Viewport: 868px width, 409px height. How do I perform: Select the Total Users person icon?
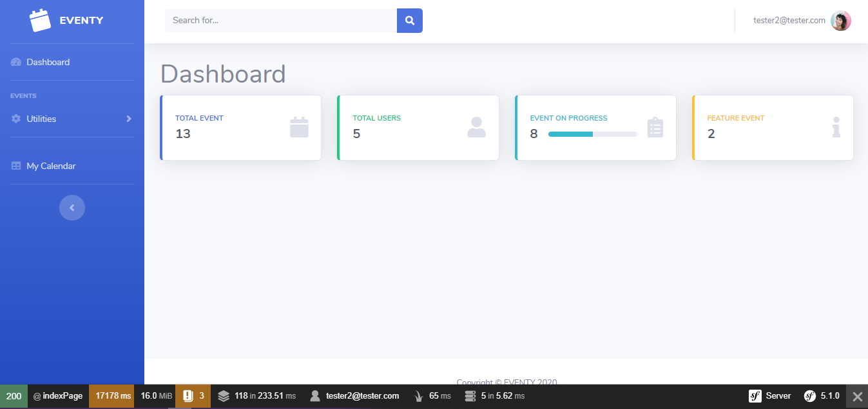[x=476, y=128]
